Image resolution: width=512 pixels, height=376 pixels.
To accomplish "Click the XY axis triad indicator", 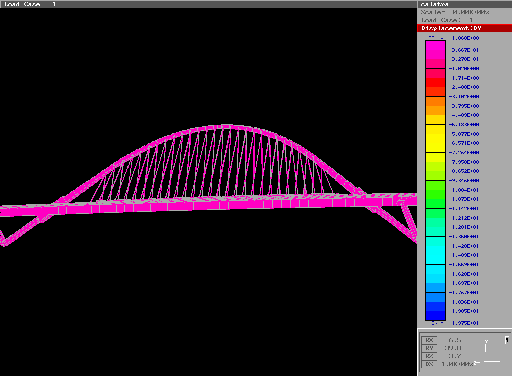I will (488, 353).
